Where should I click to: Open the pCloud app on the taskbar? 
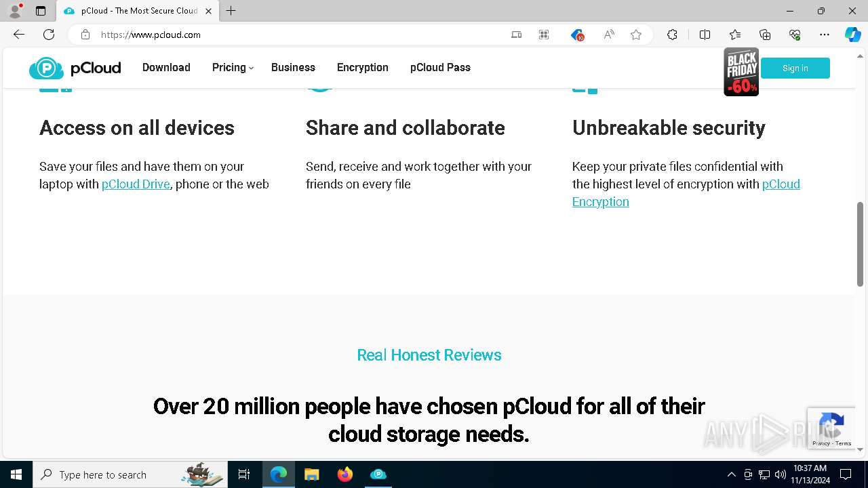pos(378,474)
